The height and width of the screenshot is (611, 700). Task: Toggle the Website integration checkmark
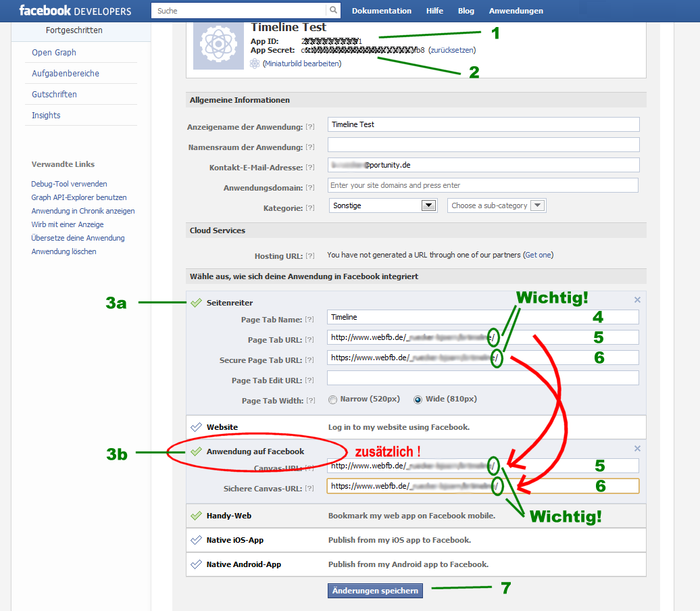click(197, 427)
